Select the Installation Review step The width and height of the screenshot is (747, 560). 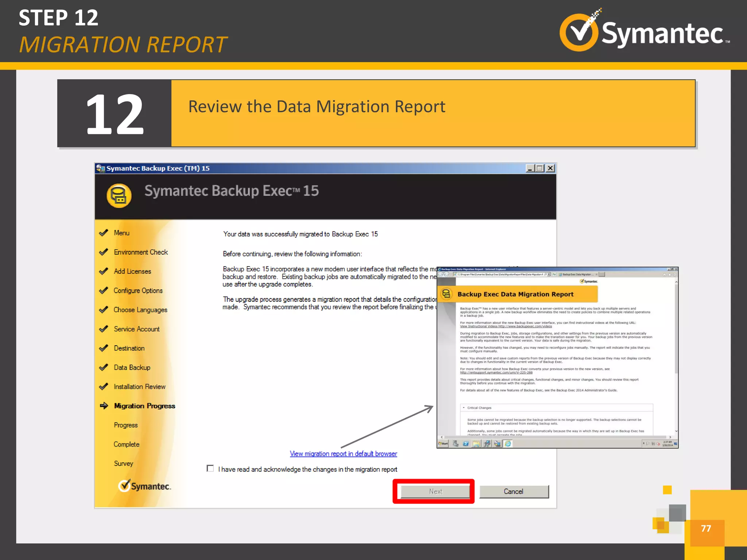click(140, 386)
